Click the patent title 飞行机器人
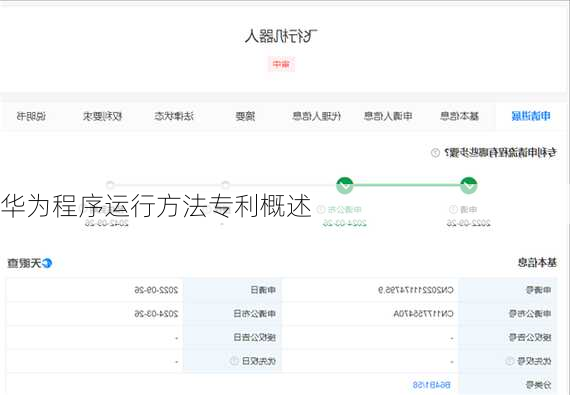 click(x=281, y=36)
